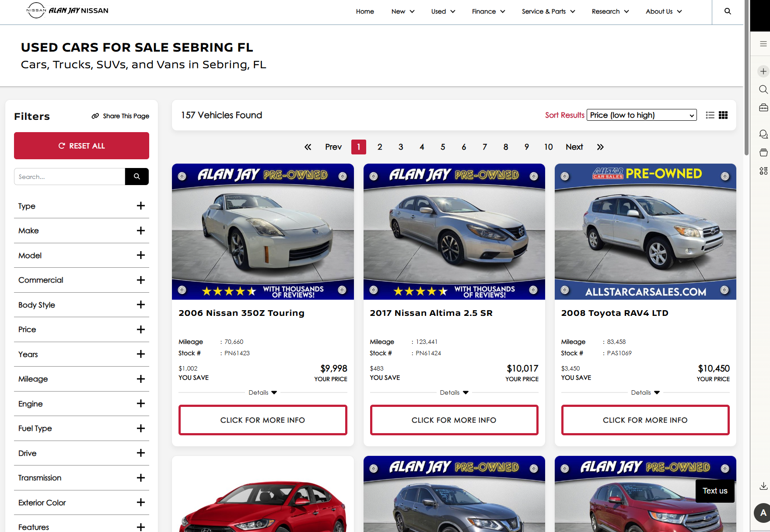Open the Sort Results dropdown
The width and height of the screenshot is (770, 532).
(x=641, y=115)
